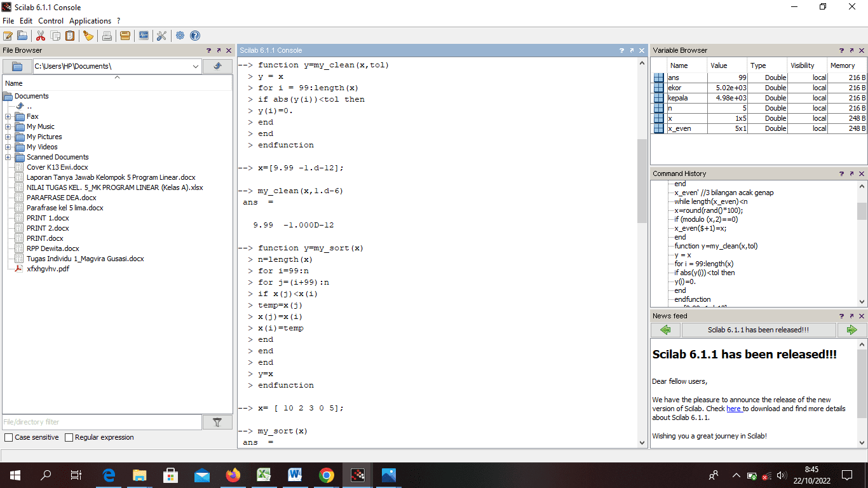Image resolution: width=868 pixels, height=488 pixels.
Task: Open Scilab Demonstrations gear icon
Action: coord(180,36)
